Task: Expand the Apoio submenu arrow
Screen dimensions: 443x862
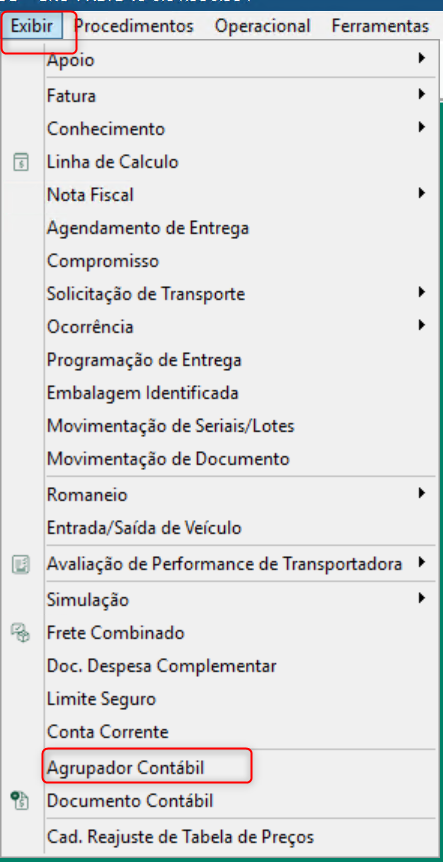Action: (422, 58)
